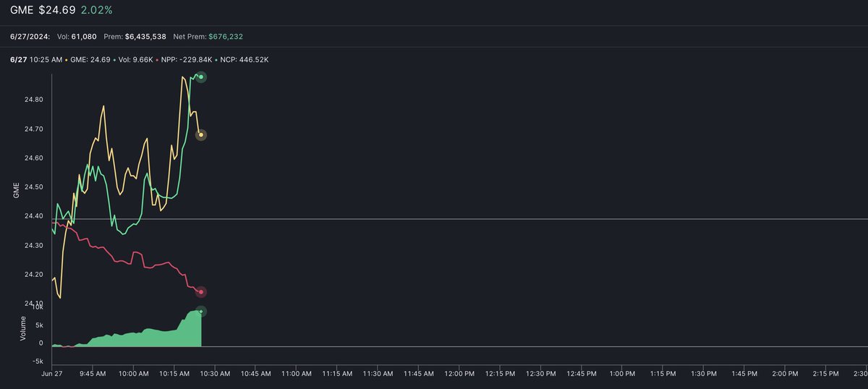Image resolution: width=868 pixels, height=389 pixels.
Task: Click the 1:15 PM x-axis label
Action: [x=664, y=375]
